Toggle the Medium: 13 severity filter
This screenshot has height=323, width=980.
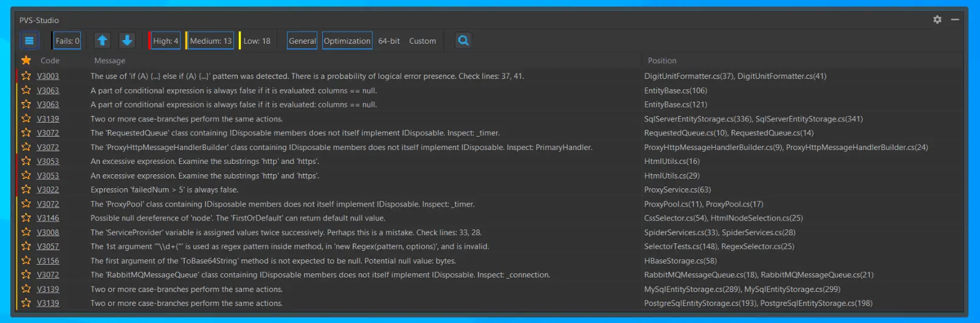point(210,41)
